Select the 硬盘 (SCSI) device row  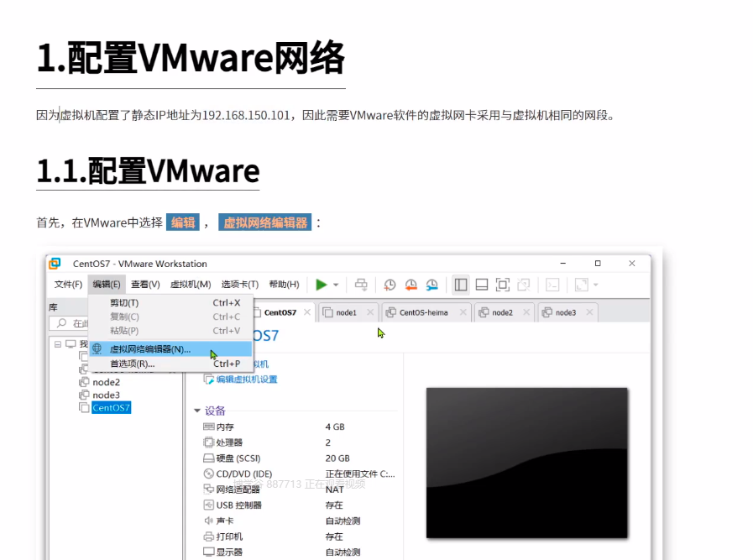pyautogui.click(x=299, y=458)
